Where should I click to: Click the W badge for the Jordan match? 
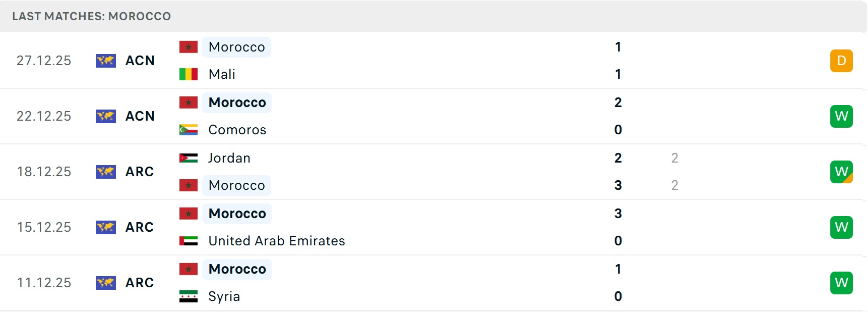[x=841, y=172]
